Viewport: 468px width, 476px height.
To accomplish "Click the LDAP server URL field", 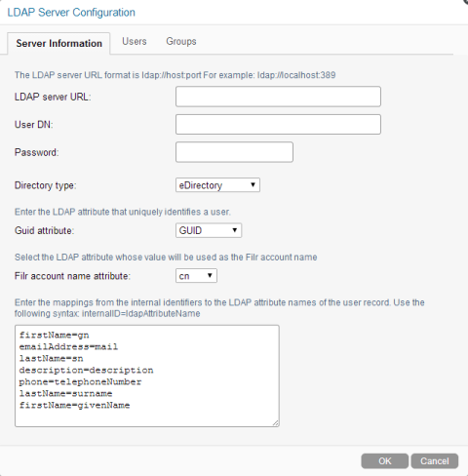I will [278, 97].
